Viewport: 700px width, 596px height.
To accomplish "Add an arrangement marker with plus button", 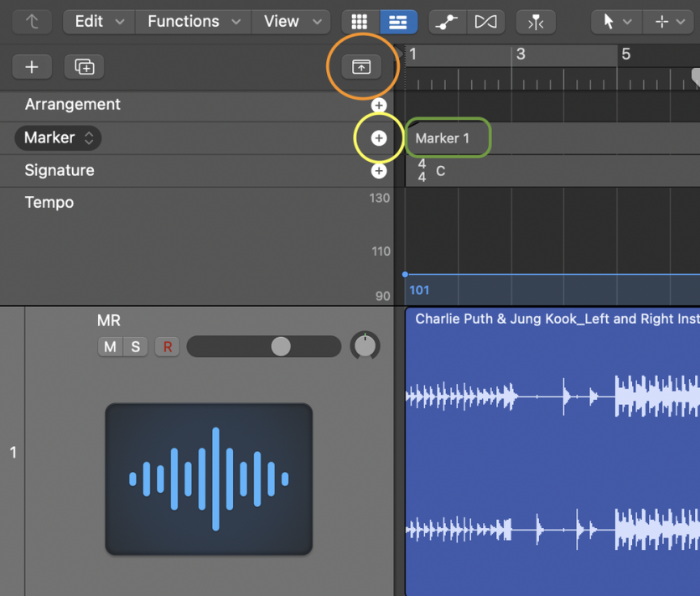I will coord(379,105).
